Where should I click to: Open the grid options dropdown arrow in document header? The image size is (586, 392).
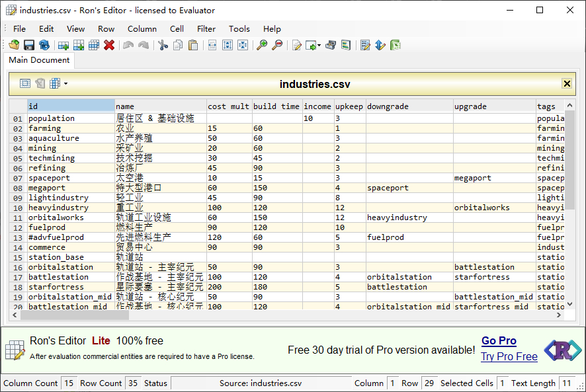point(65,84)
